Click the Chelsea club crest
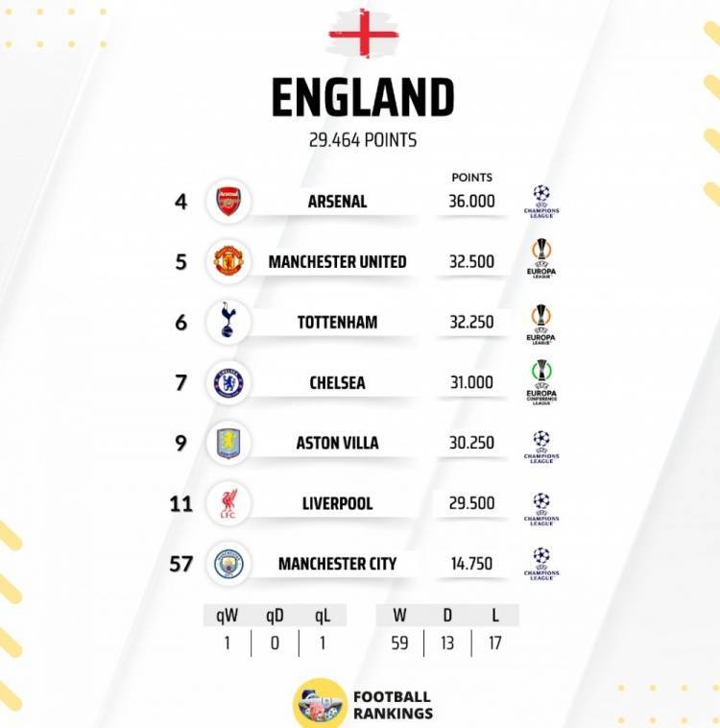 pos(228,382)
